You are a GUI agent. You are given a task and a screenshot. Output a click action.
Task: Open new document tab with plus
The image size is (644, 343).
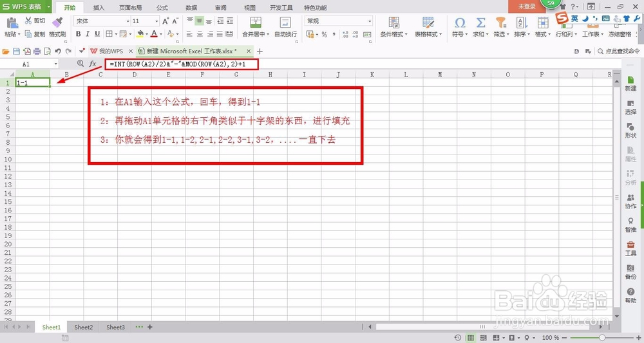pos(260,51)
